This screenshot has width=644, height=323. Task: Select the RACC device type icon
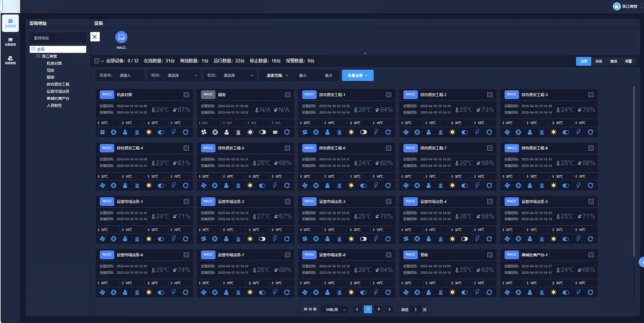(x=121, y=37)
